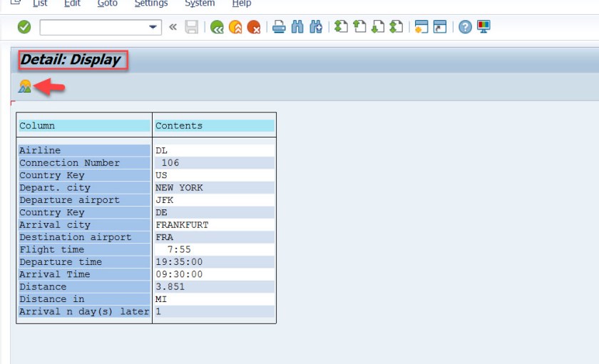Go to the Last Page icon
This screenshot has width=599, height=364.
click(396, 27)
